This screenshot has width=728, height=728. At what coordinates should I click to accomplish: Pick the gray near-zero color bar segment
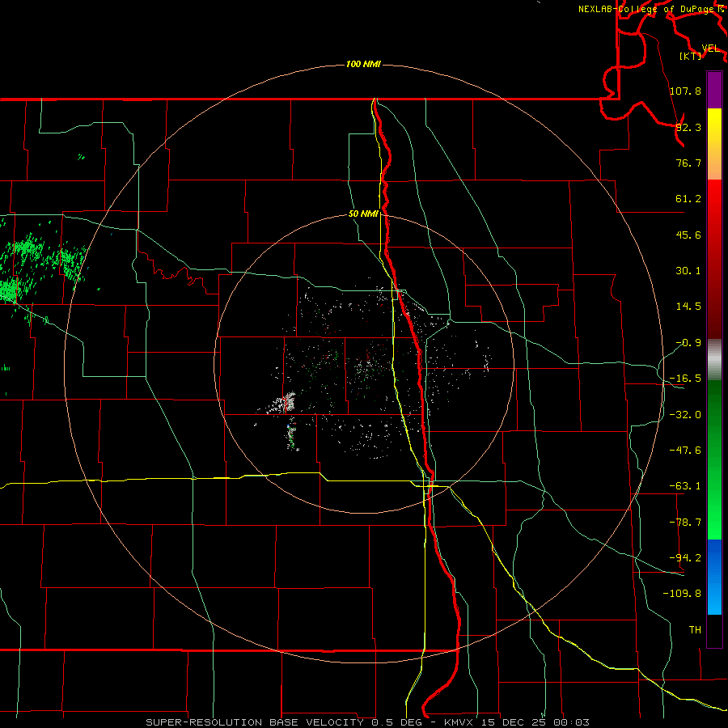714,360
